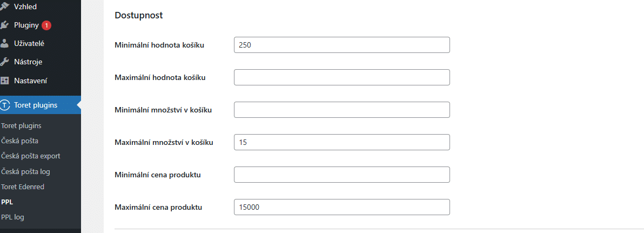Open Toret Edenred submenu link
644x233 pixels.
coord(23,187)
